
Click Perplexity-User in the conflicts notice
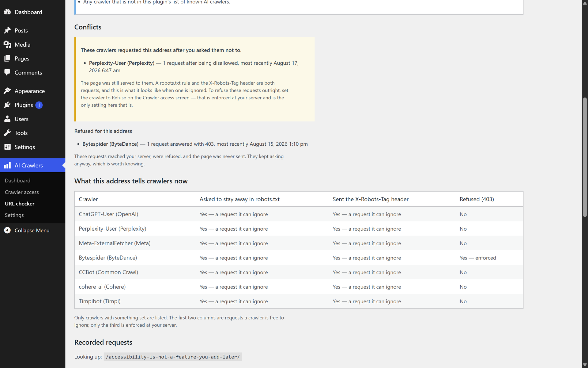pyautogui.click(x=122, y=63)
